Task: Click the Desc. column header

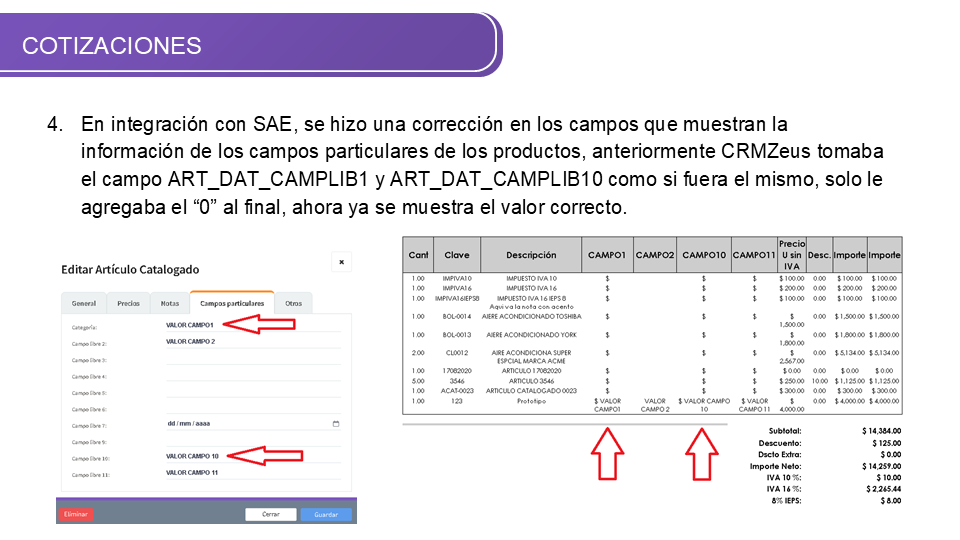Action: [819, 255]
